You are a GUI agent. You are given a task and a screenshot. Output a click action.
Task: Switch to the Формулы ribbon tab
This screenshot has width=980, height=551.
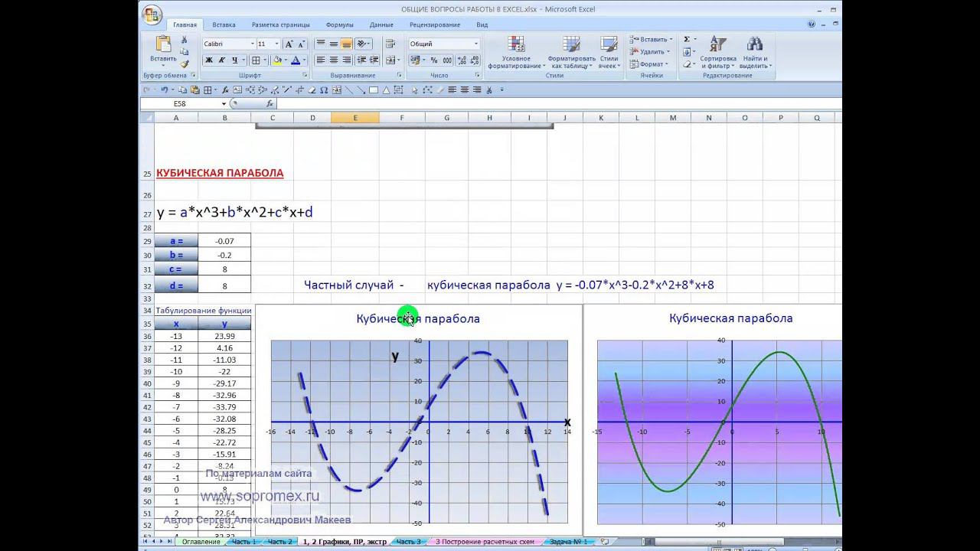[339, 24]
